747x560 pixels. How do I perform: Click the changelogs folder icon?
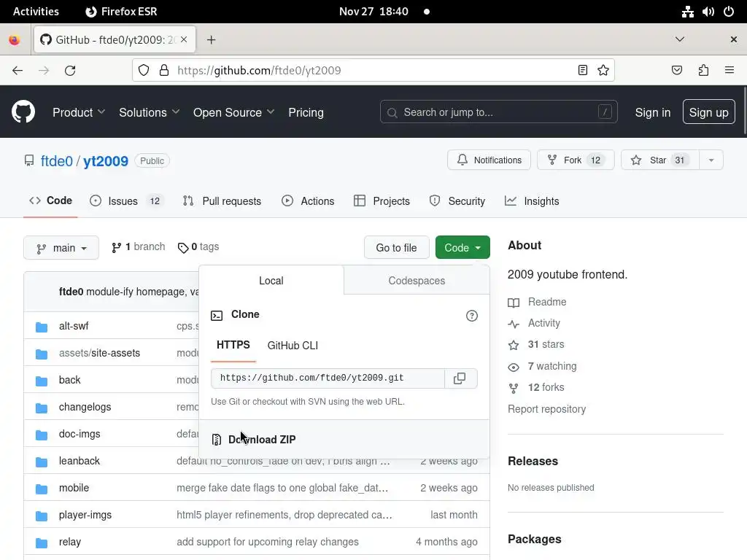tap(42, 408)
